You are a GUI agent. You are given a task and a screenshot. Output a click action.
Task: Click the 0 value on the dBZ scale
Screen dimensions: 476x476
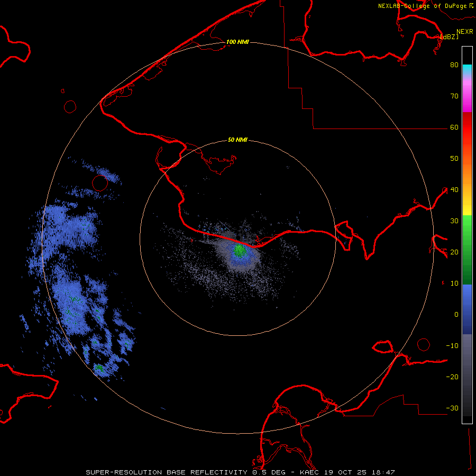click(456, 315)
